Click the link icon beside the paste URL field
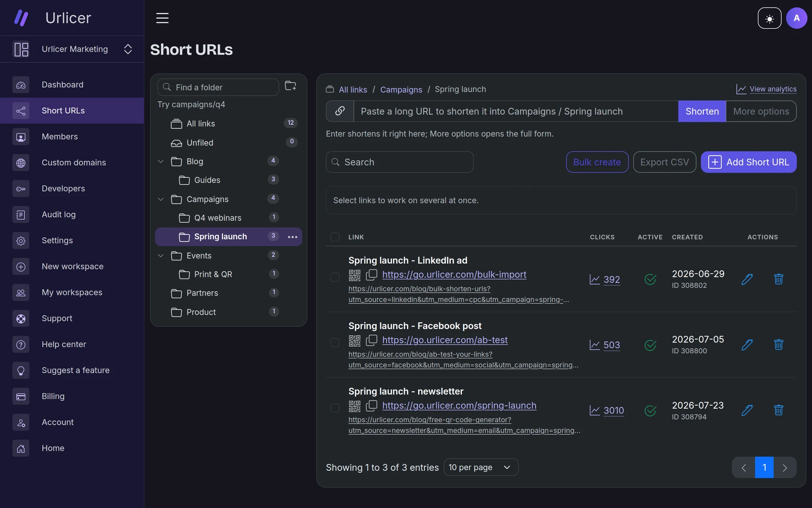Screen dimensions: 812x508 click(340, 111)
